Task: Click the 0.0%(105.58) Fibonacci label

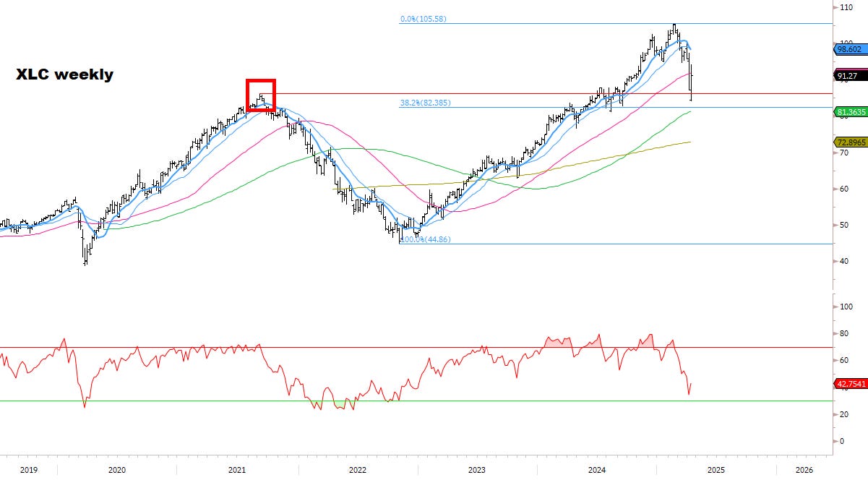Action: coord(423,19)
